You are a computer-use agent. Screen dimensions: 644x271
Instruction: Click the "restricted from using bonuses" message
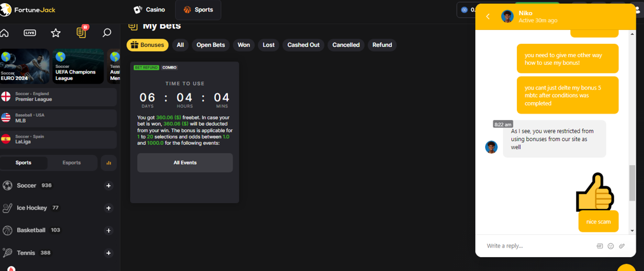pos(554,139)
